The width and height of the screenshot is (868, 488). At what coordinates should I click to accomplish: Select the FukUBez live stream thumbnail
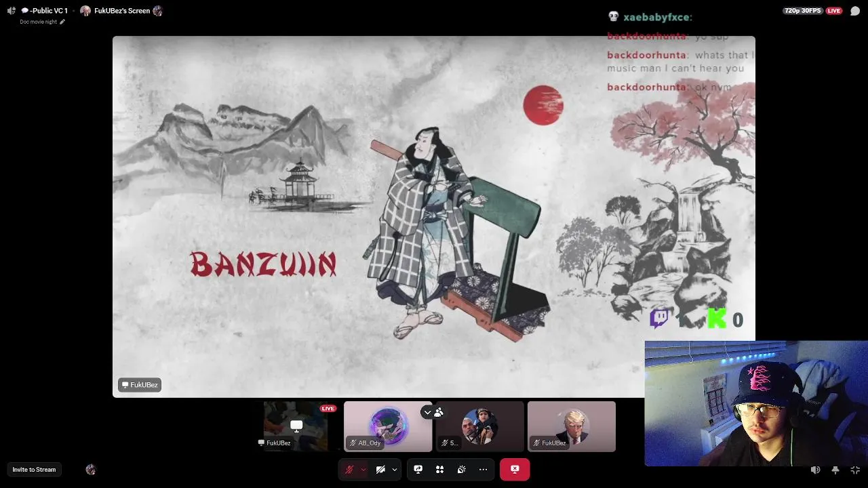coord(295,426)
